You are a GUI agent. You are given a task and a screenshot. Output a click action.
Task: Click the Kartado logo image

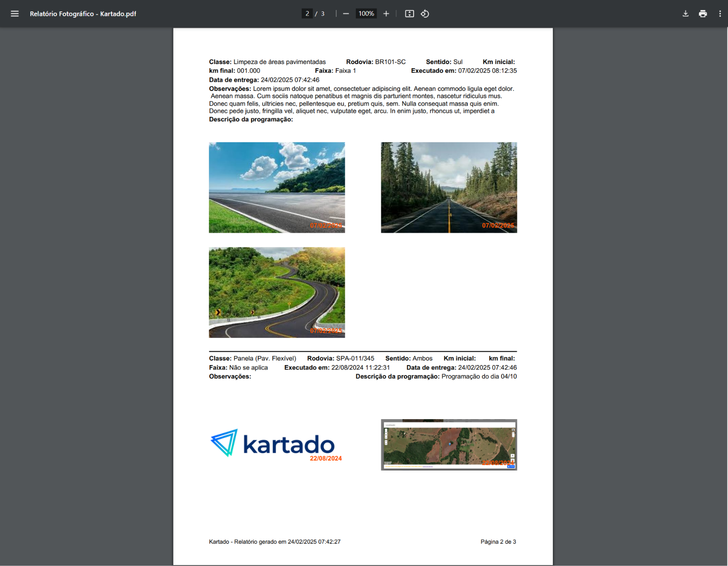click(273, 444)
